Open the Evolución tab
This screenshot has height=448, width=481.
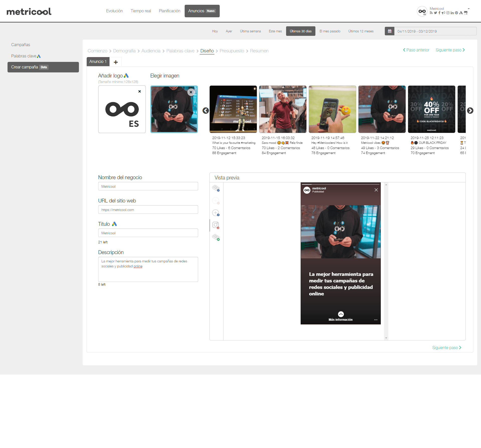coord(114,11)
